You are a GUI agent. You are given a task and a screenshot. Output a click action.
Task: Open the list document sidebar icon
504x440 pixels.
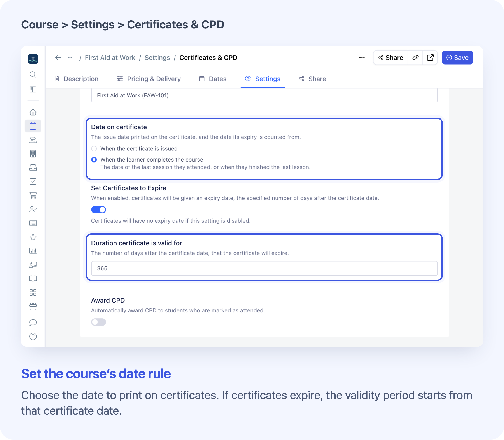coord(33,223)
